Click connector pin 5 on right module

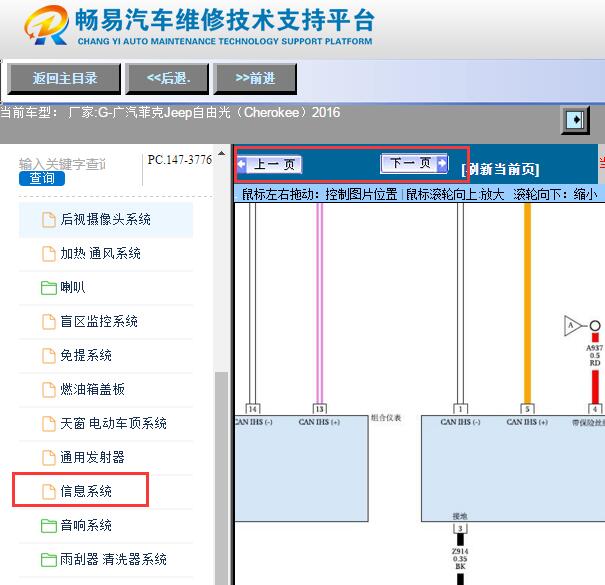pyautogui.click(x=527, y=409)
